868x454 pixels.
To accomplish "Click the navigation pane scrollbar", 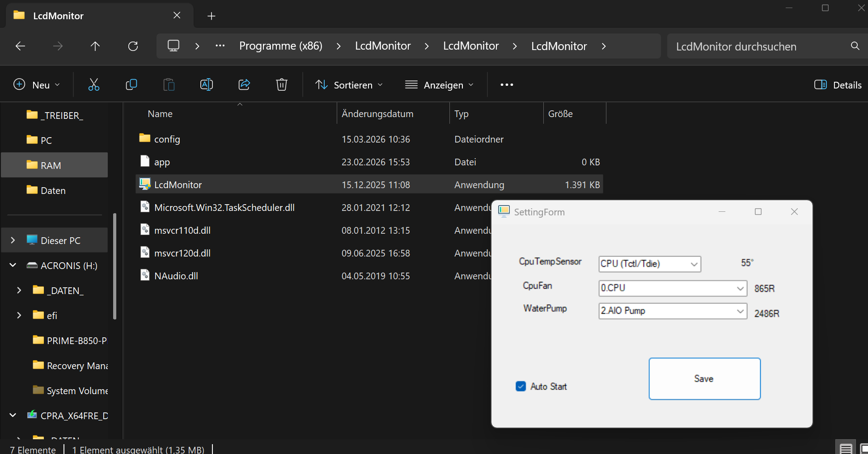I will [115, 266].
